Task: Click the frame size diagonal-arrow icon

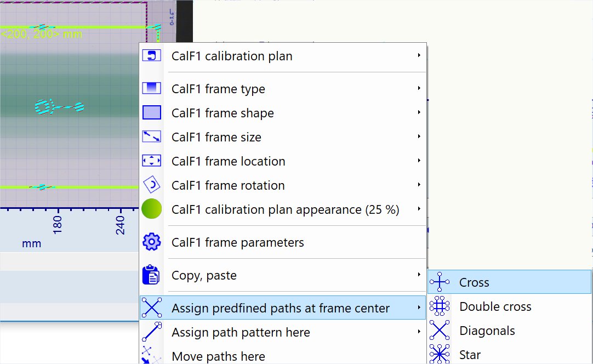Action: (x=151, y=137)
